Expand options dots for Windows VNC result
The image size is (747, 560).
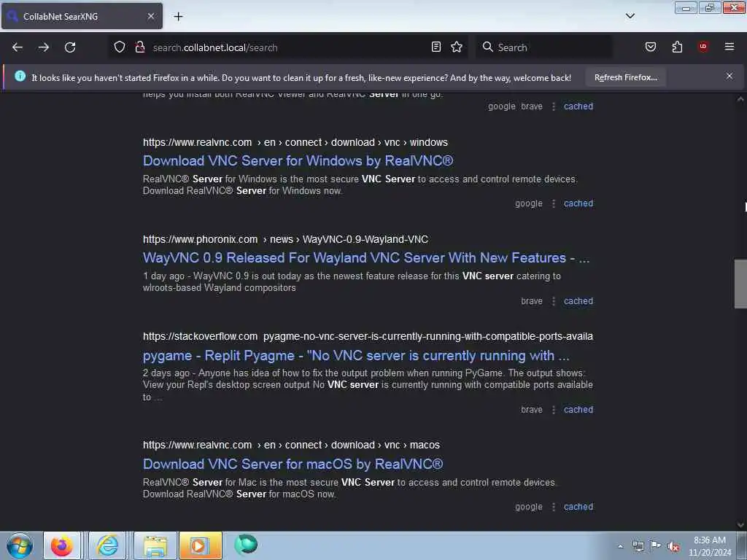553,204
